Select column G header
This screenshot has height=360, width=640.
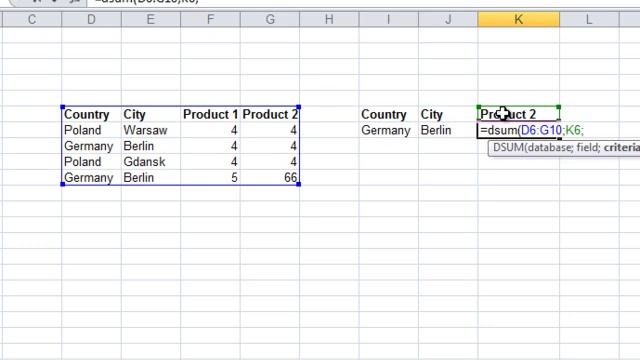[270, 19]
